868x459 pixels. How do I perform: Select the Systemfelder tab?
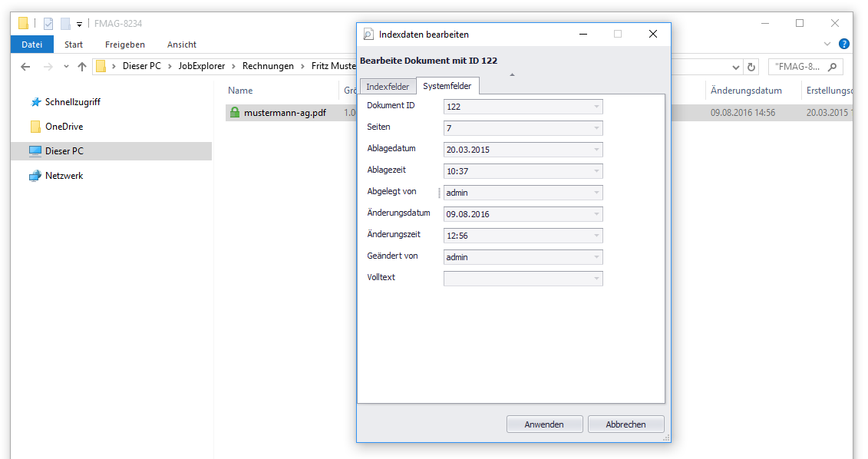[x=447, y=86]
